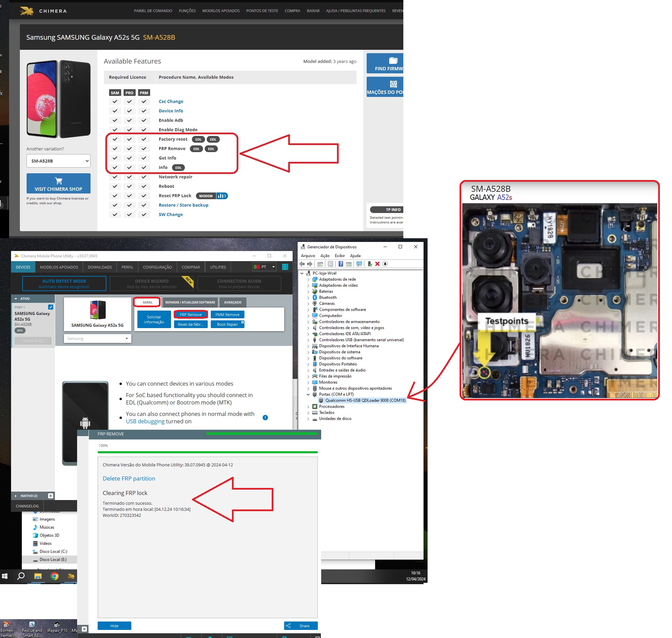Click the blue help question mark icon
The height and width of the screenshot is (638, 672).
341,264
